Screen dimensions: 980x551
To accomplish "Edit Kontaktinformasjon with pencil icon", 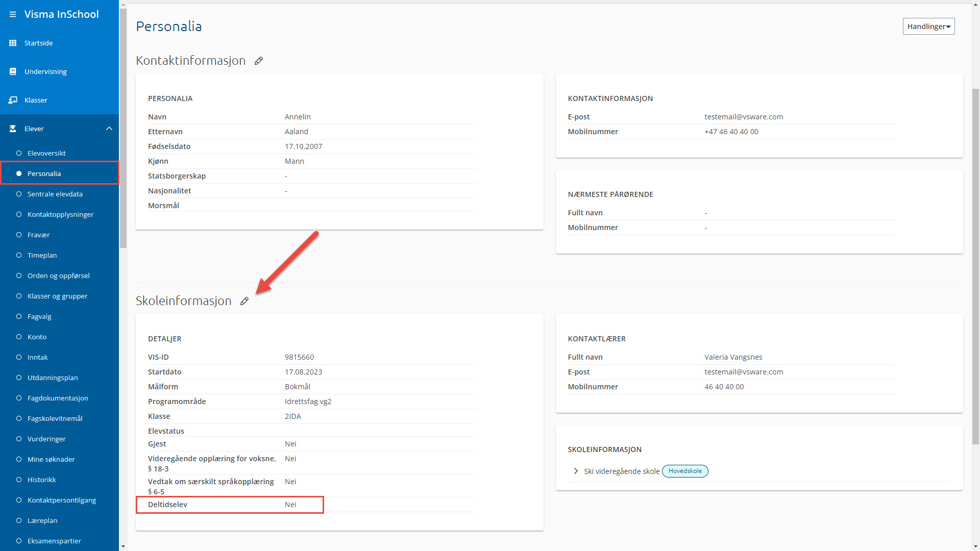I will (259, 61).
